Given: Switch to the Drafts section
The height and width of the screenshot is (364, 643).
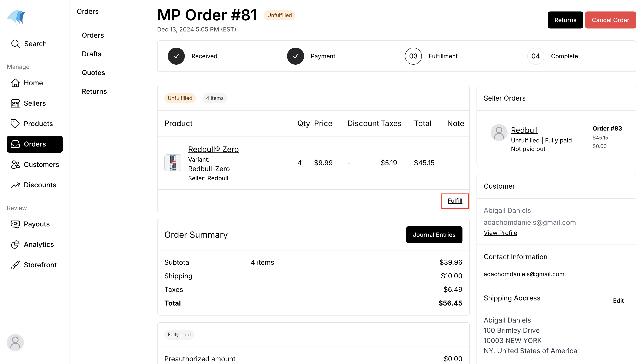Looking at the screenshot, I should (91, 54).
